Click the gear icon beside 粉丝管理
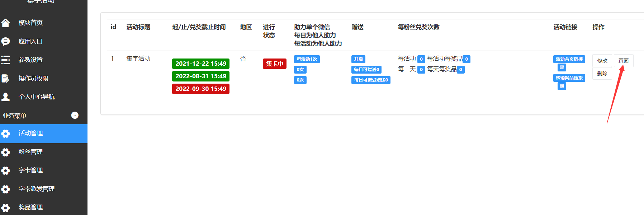Viewport: 644px width, 215px height. coord(6,152)
